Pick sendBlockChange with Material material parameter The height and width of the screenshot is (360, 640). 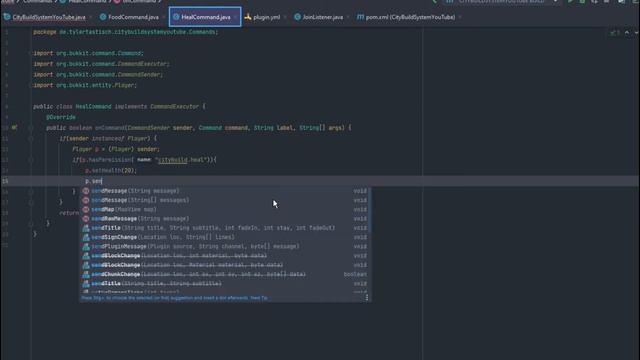pos(225,265)
